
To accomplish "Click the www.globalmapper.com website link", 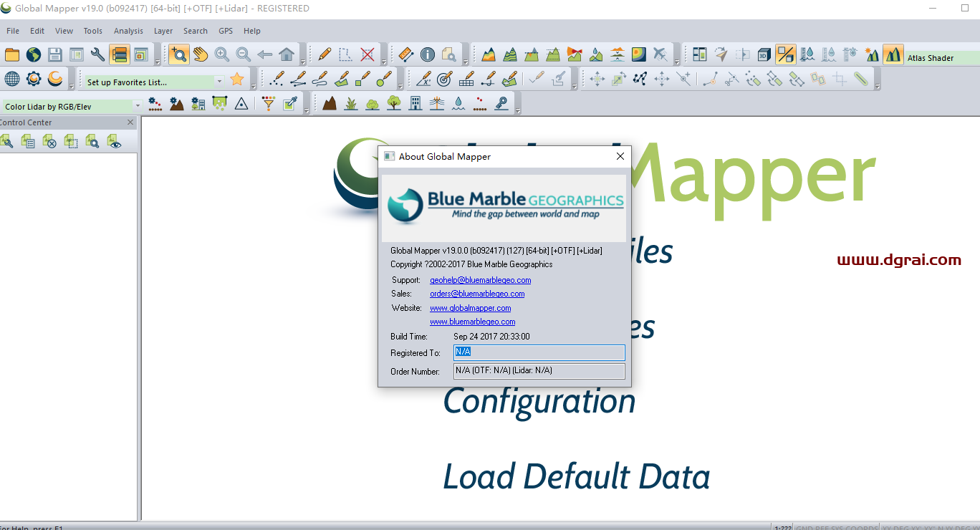I will tap(470, 308).
